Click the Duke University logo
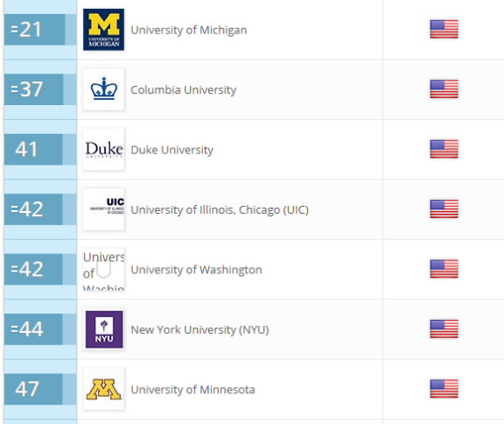Screen dimensions: 504x424 point(103,149)
